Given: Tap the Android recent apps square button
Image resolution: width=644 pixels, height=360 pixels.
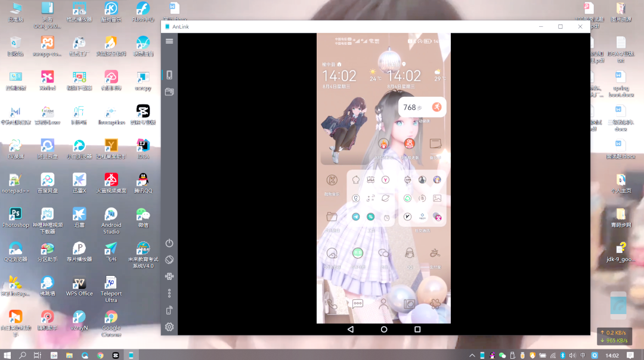Looking at the screenshot, I should pos(417,329).
